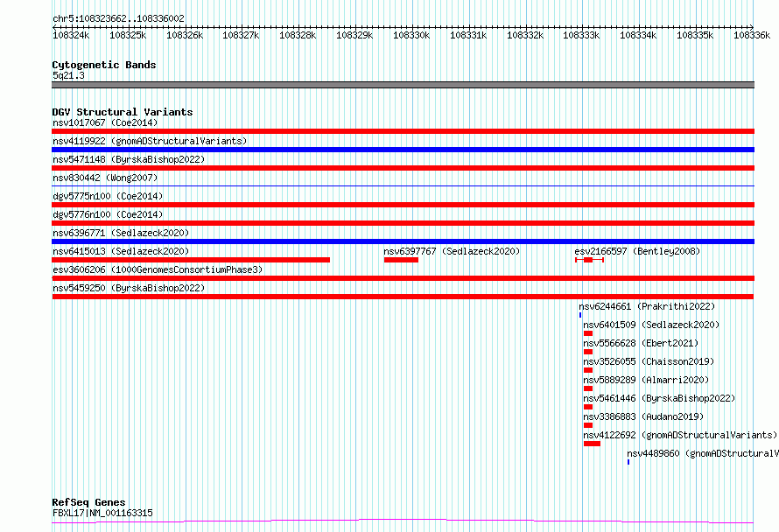This screenshot has width=779, height=532.
Task: Click the blue nsv6396771 variant bar
Action: coord(403,241)
